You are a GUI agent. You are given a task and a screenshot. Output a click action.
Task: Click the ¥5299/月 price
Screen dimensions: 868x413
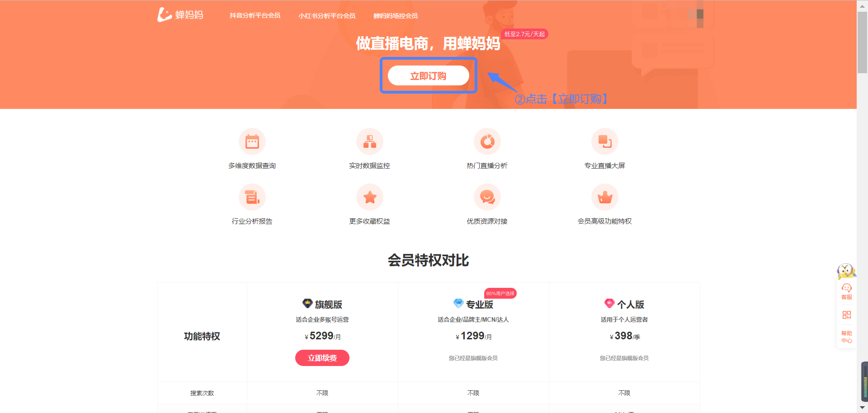click(x=322, y=336)
